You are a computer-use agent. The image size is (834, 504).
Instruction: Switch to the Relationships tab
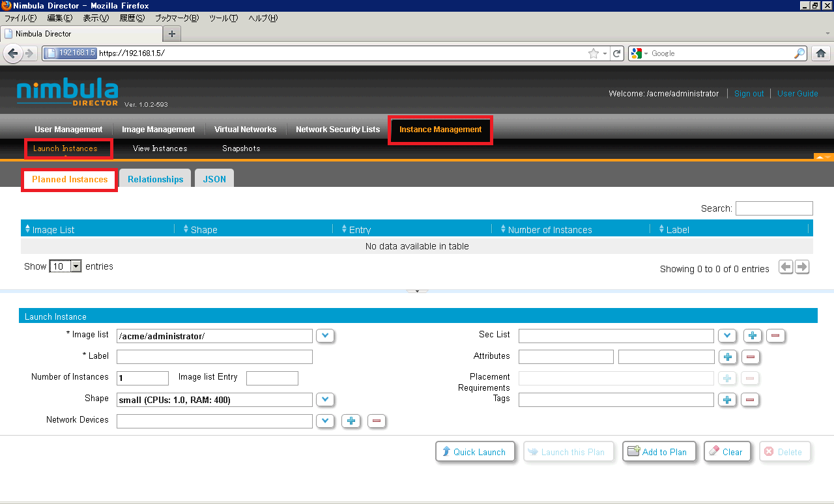(x=155, y=179)
